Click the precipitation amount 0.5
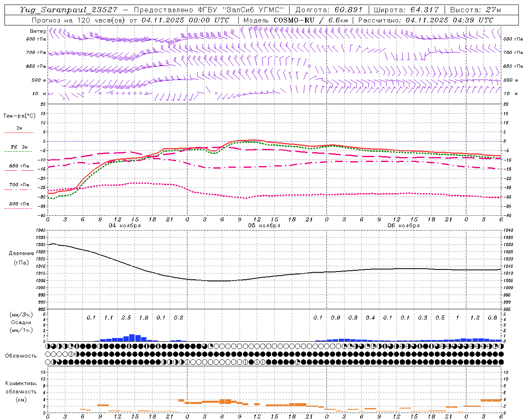 click(x=440, y=318)
